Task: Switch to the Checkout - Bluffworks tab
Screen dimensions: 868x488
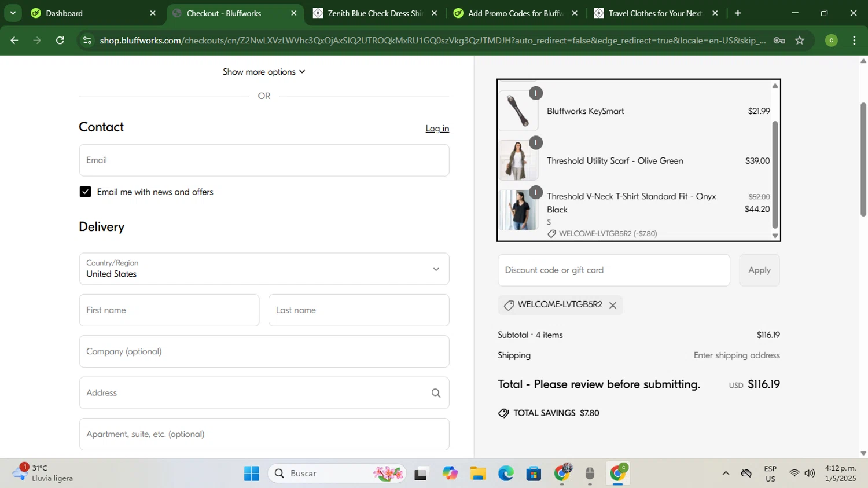Action: coord(234,13)
